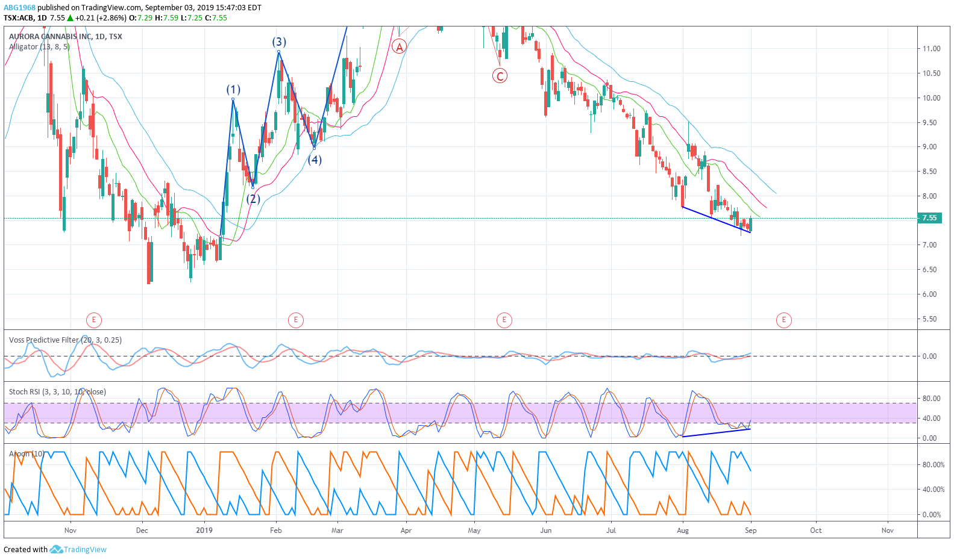Image resolution: width=954 pixels, height=560 pixels.
Task: Click the 7.55 current price tag
Action: (929, 218)
